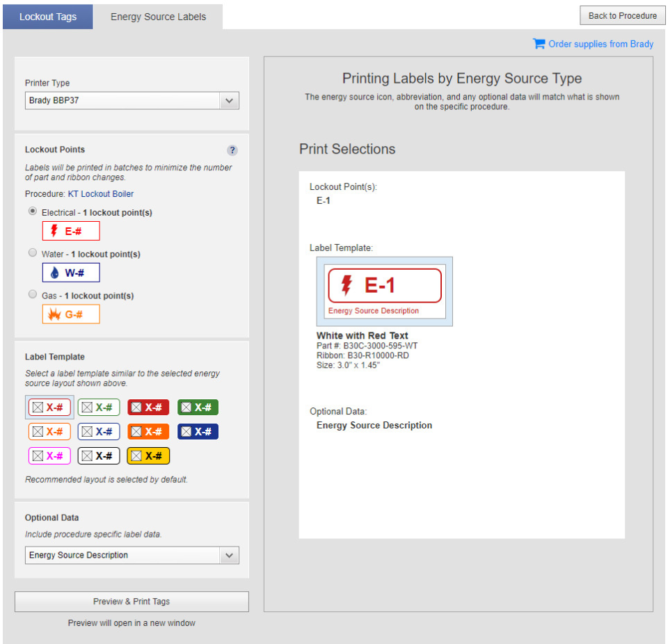Switch to the Lockout Tags tab
The width and height of the screenshot is (668, 644).
tap(47, 16)
